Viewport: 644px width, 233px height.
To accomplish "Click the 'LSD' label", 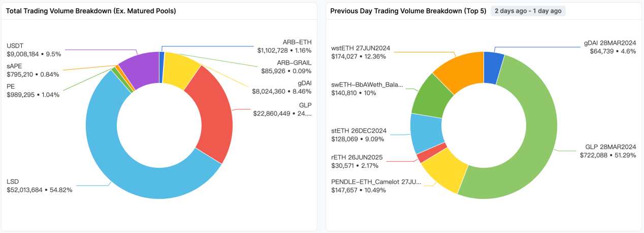I will [13, 182].
